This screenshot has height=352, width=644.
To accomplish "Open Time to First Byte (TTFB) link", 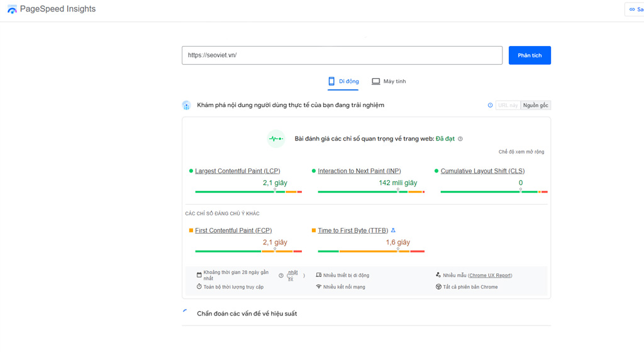I will pyautogui.click(x=353, y=230).
